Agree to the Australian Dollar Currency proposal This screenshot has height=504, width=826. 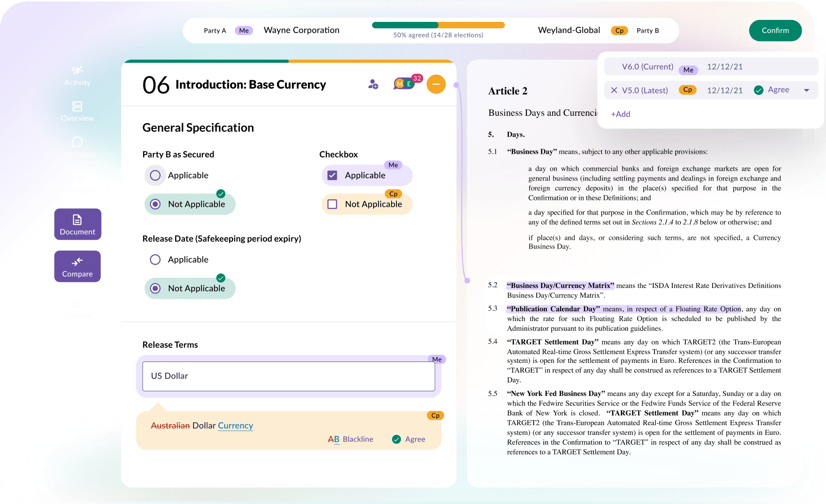tap(409, 439)
